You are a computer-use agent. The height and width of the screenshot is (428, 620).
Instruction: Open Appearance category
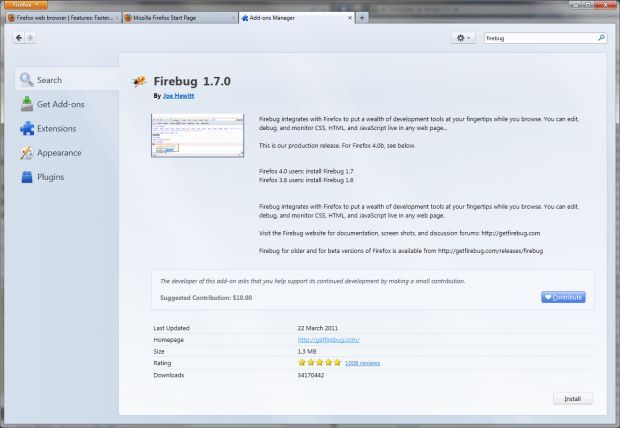[x=66, y=153]
